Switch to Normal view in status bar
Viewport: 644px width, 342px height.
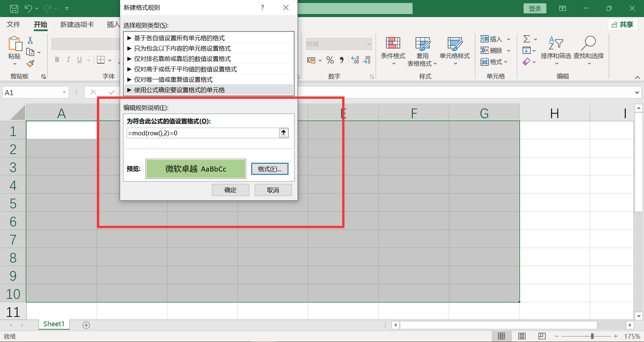pyautogui.click(x=501, y=336)
